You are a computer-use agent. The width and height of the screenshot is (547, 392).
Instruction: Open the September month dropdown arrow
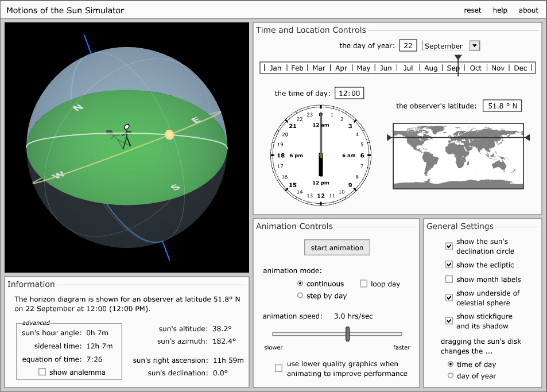tap(475, 46)
